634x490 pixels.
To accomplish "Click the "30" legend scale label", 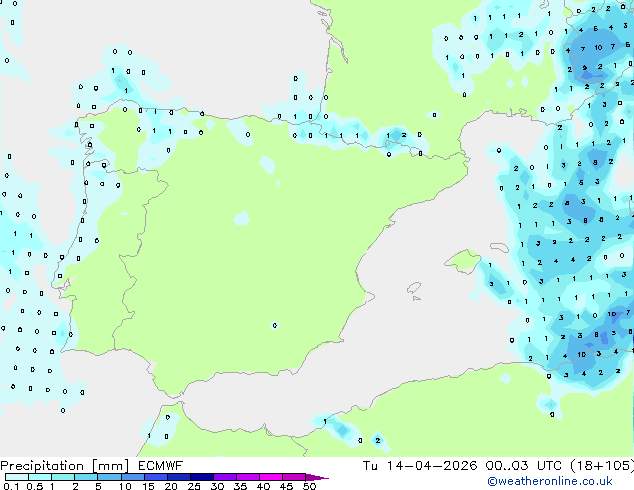I will pyautogui.click(x=217, y=486).
